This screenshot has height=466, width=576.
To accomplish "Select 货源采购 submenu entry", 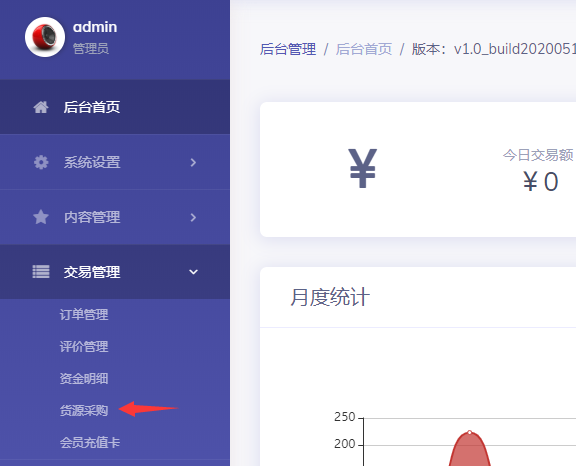I will point(84,411).
